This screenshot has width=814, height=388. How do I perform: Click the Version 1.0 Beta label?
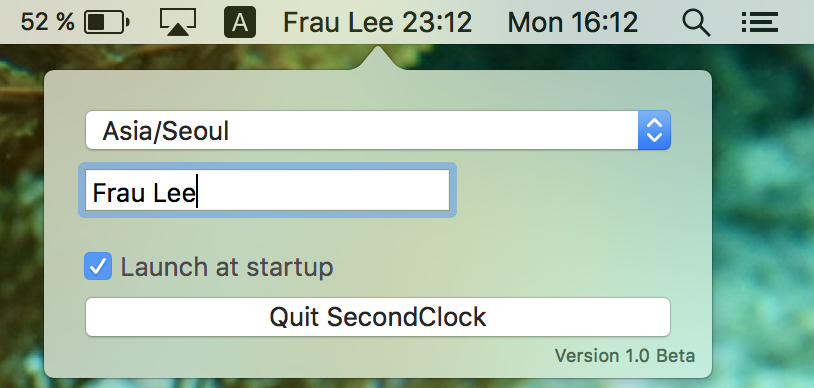coord(625,356)
